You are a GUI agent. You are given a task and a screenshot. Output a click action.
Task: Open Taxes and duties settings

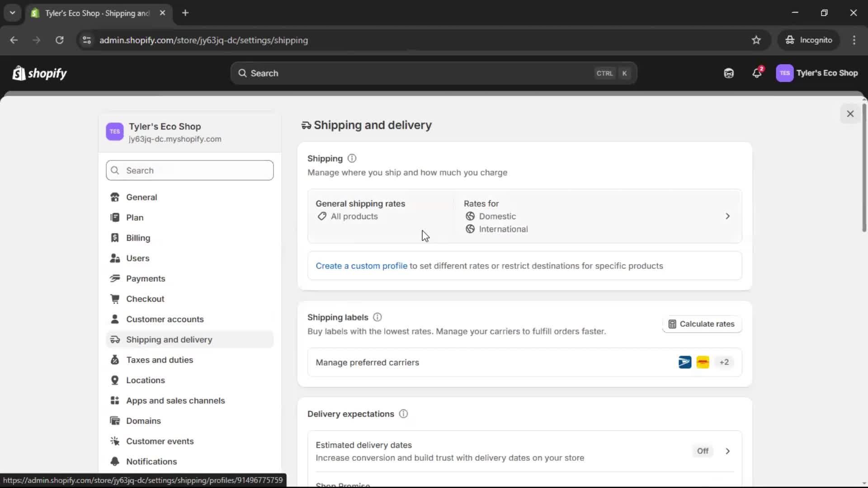pyautogui.click(x=160, y=360)
